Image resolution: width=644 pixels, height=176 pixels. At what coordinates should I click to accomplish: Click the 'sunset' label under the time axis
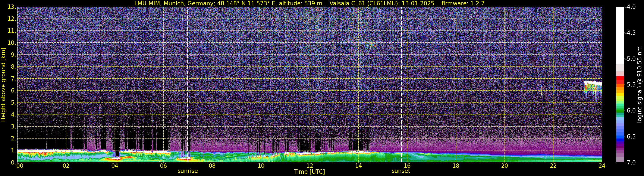tap(401, 171)
